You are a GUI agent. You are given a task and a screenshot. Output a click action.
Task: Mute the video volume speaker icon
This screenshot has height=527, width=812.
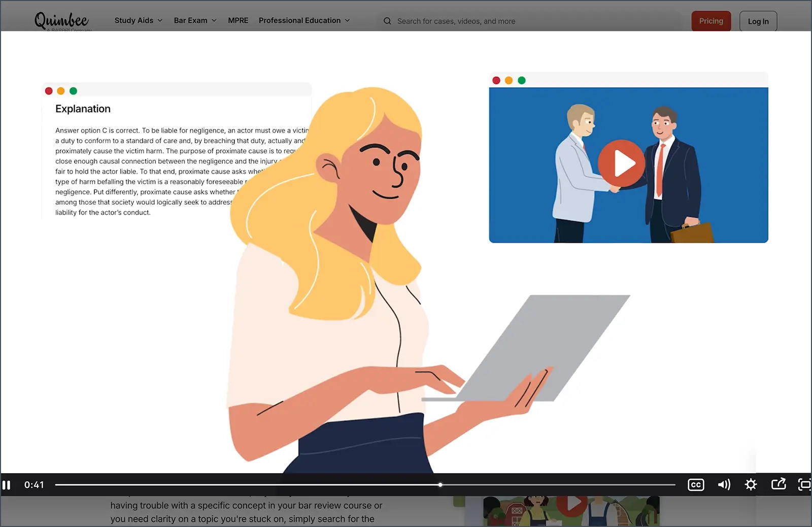point(724,485)
